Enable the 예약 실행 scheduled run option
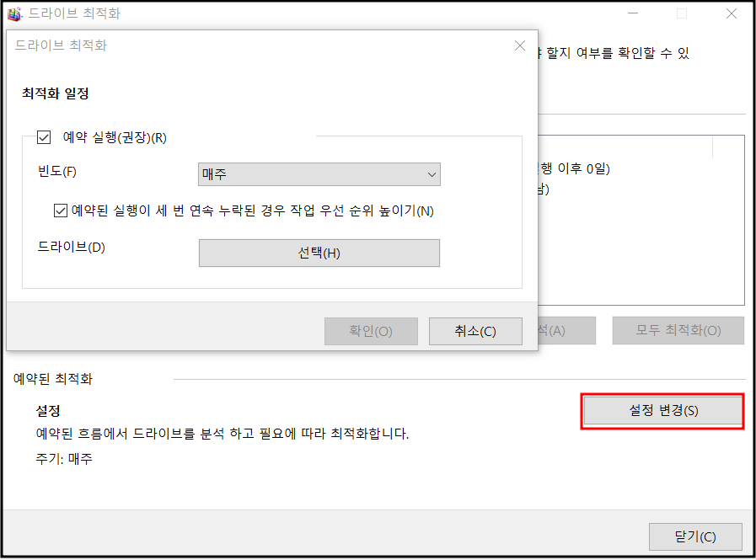 coord(43,137)
